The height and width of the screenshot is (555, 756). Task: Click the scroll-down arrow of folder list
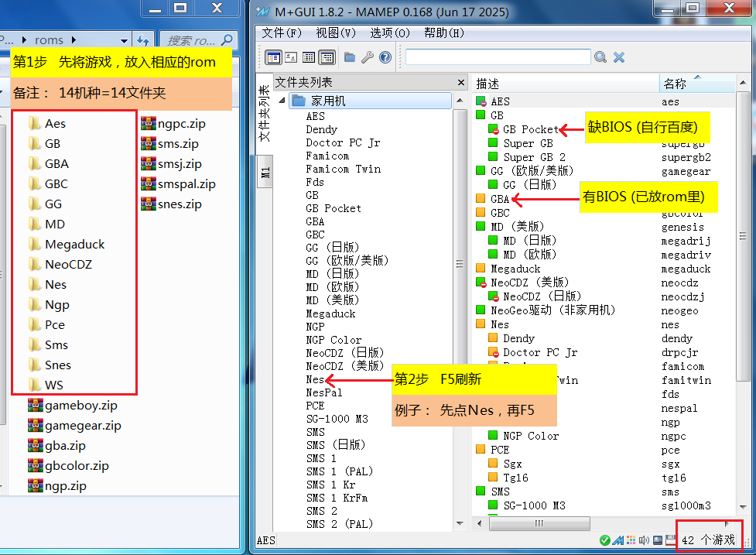(x=460, y=524)
